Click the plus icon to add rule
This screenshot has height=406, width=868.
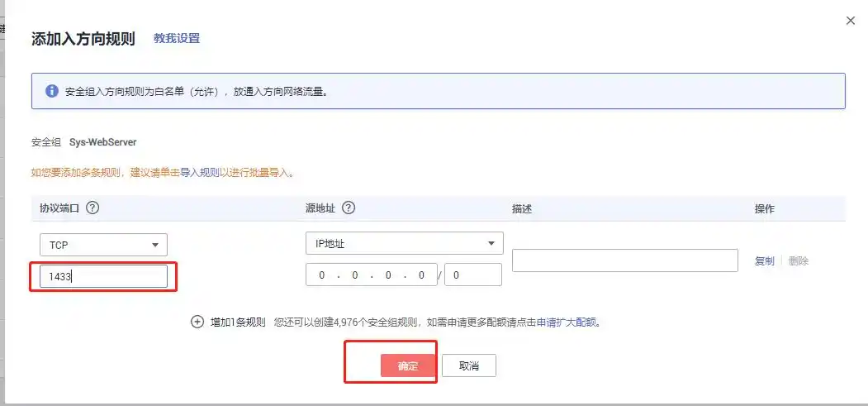coord(197,322)
